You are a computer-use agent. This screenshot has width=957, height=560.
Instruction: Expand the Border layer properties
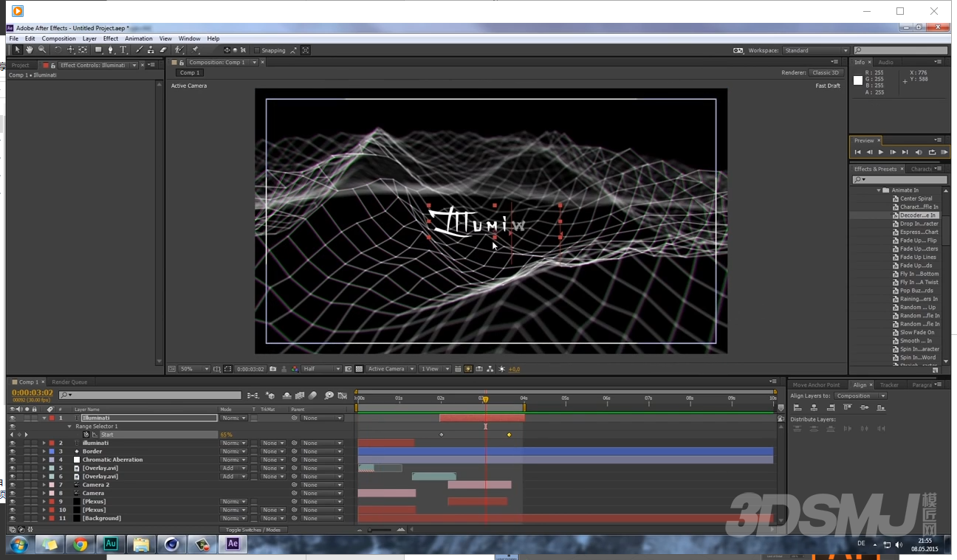44,452
